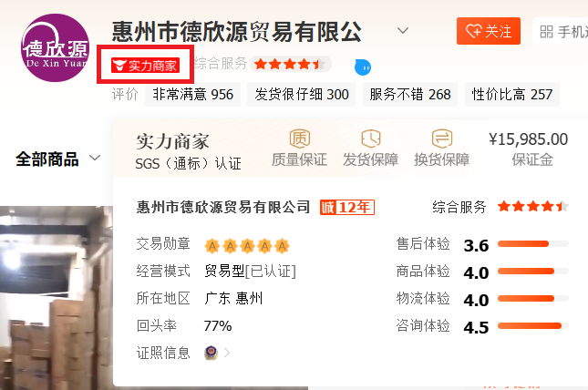
Task: Select the 非常满意 956 review tag
Action: (x=192, y=94)
